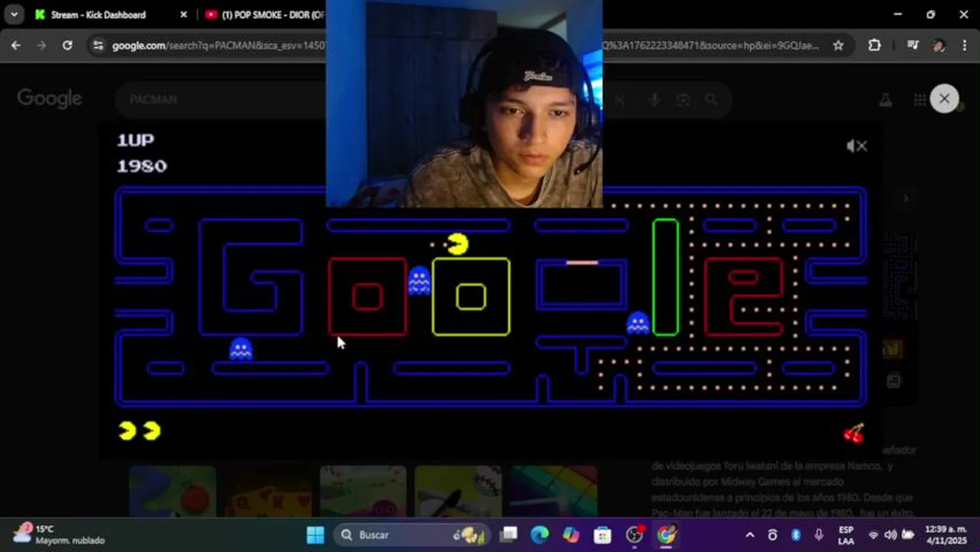The image size is (980, 552).
Task: Click the Pac-Man lives indicator
Action: click(140, 431)
